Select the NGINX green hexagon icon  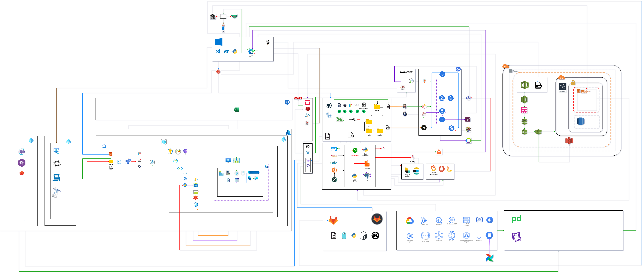(355, 151)
